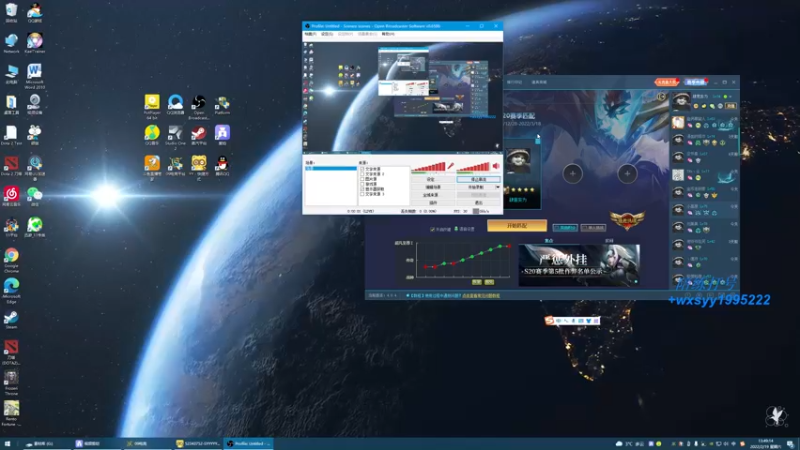Image resolution: width=800 pixels, height=450 pixels.
Task: Click the Exit button in OBS controls
Action: click(x=478, y=203)
